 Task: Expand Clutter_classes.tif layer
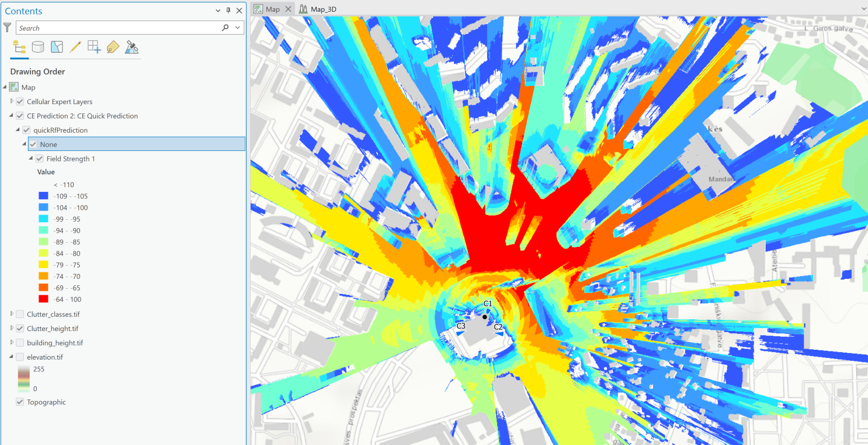[x=12, y=314]
